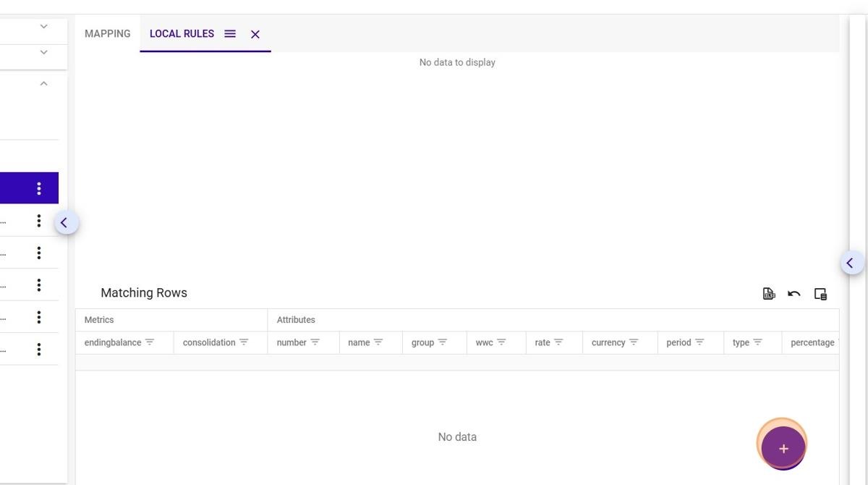Expand the topmost downward chevron in left panel

[43, 26]
